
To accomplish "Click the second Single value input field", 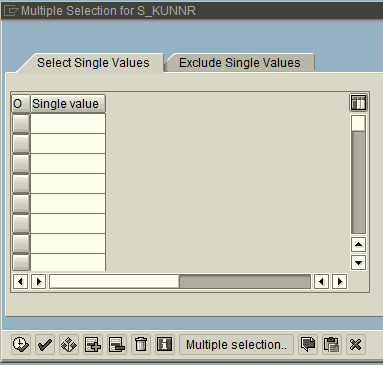I will click(x=68, y=144).
